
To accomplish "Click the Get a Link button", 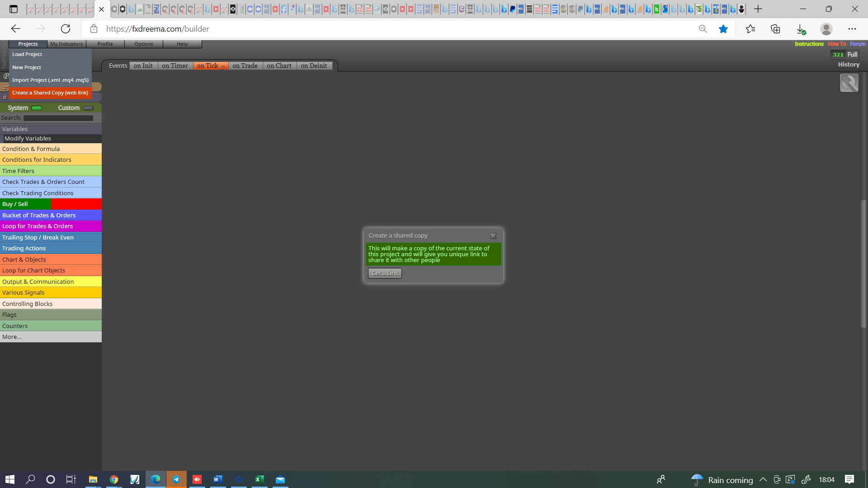I will (x=385, y=273).
